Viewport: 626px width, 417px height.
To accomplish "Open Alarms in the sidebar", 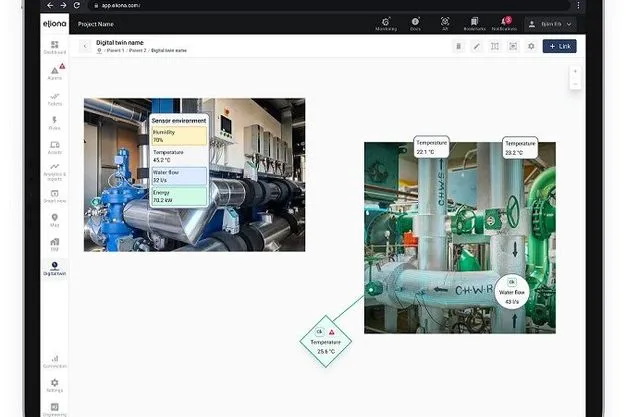I will [55, 72].
